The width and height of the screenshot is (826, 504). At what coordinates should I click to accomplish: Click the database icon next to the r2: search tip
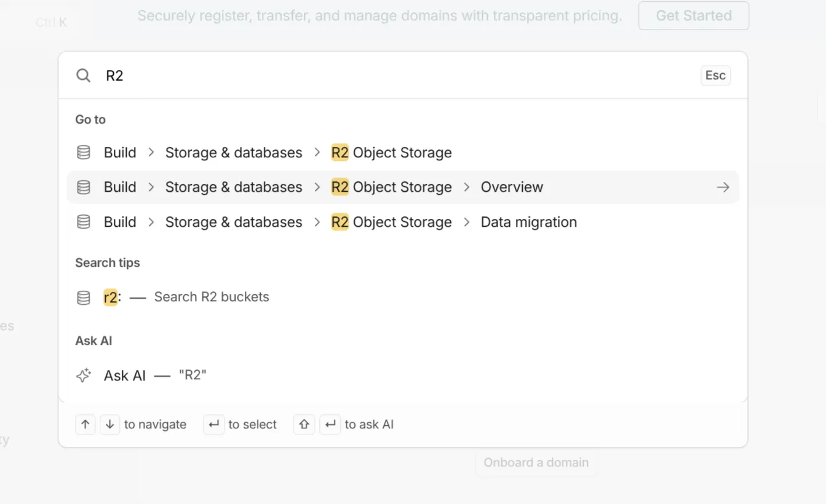pyautogui.click(x=83, y=297)
